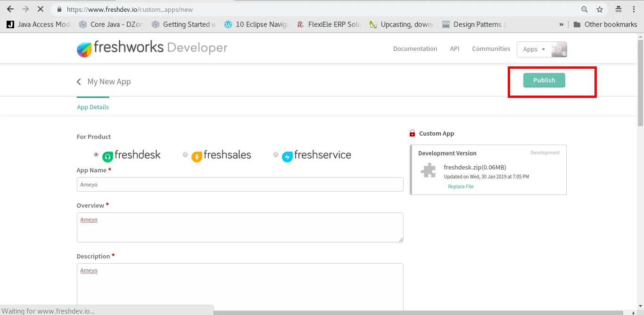Open Chrome's three-dot menu
The height and width of the screenshot is (315, 644).
click(634, 9)
